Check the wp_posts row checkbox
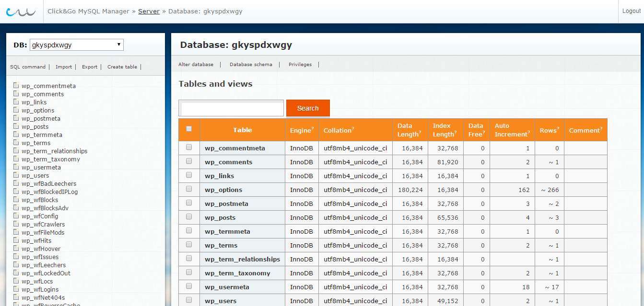This screenshot has width=644, height=306. point(189,216)
